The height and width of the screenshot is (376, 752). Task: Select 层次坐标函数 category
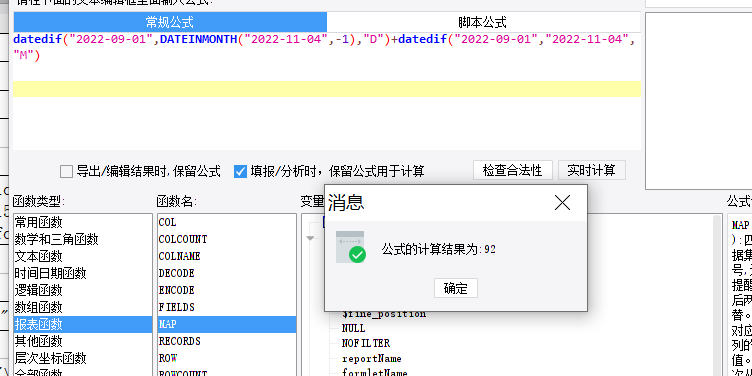tap(82, 358)
